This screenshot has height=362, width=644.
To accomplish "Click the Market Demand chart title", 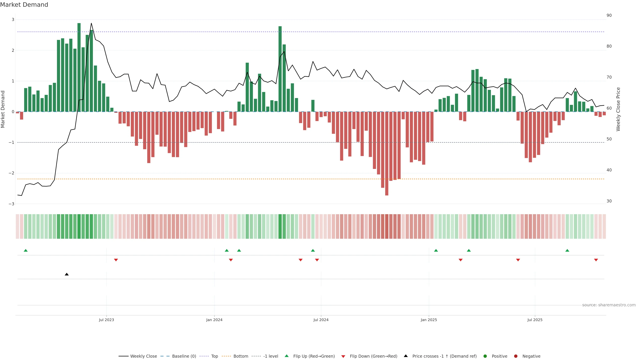I will pyautogui.click(x=24, y=5).
